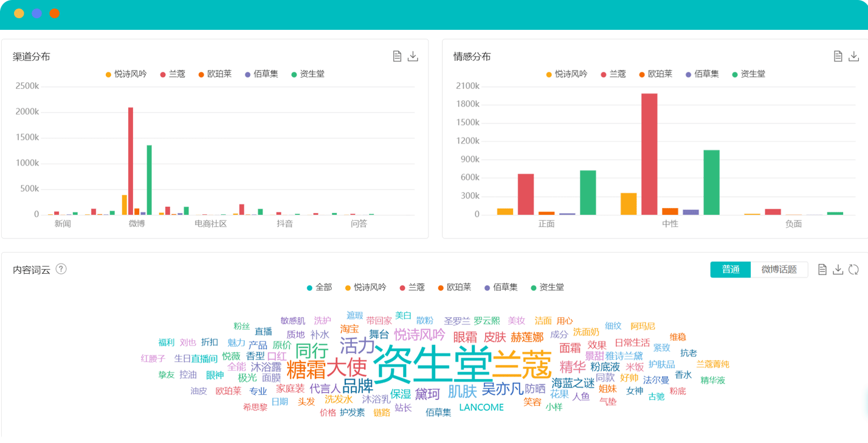Select 全部 filter in word cloud legend
Screen dimensions: 868x443
(319, 287)
